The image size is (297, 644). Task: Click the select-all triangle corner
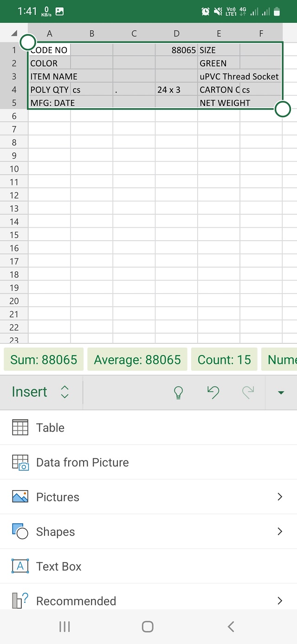click(14, 33)
